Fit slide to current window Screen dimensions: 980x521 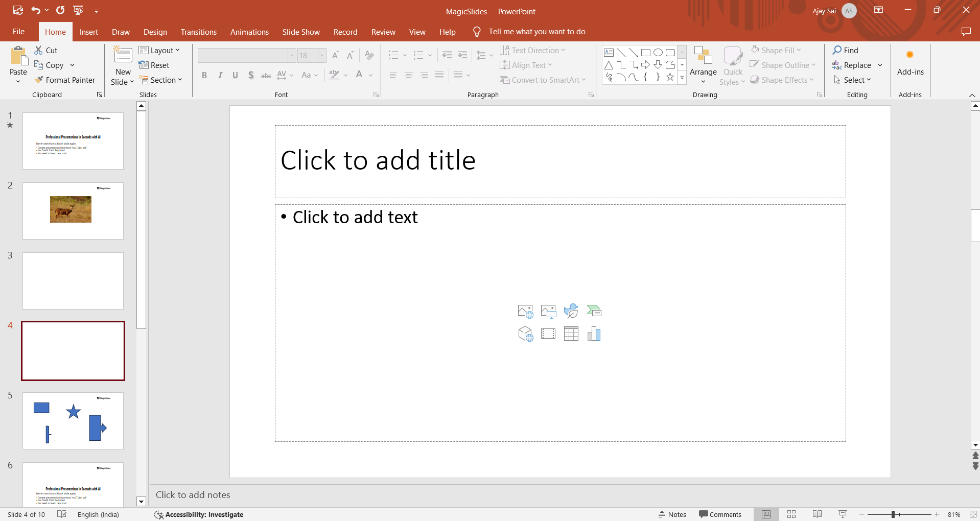[x=973, y=514]
